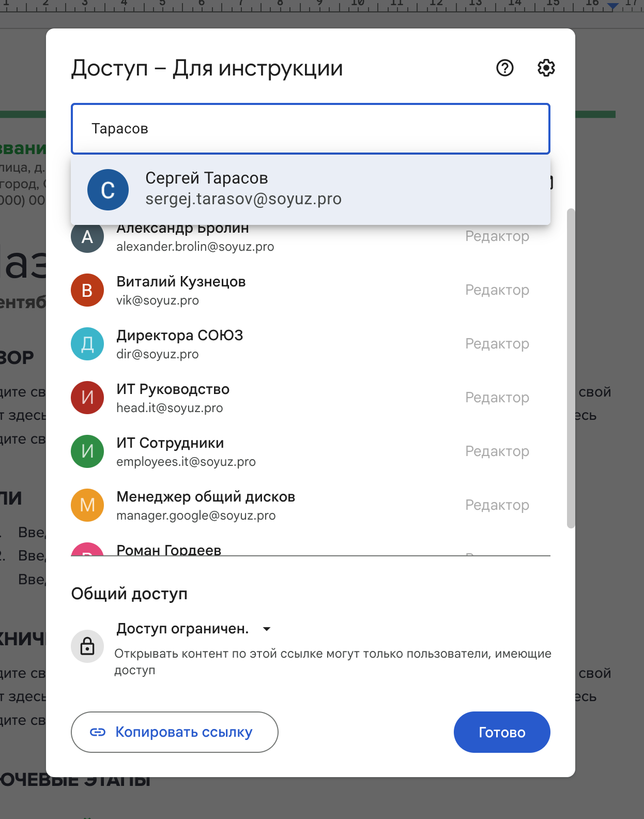Open Редактор role for ИТ Руководство
The height and width of the screenshot is (819, 644).
coord(497,398)
